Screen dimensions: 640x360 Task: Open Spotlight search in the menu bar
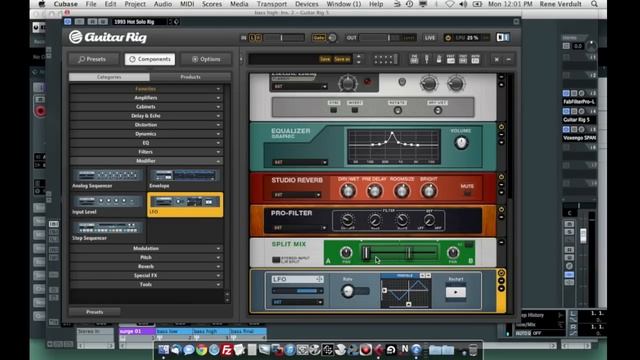(594, 4)
